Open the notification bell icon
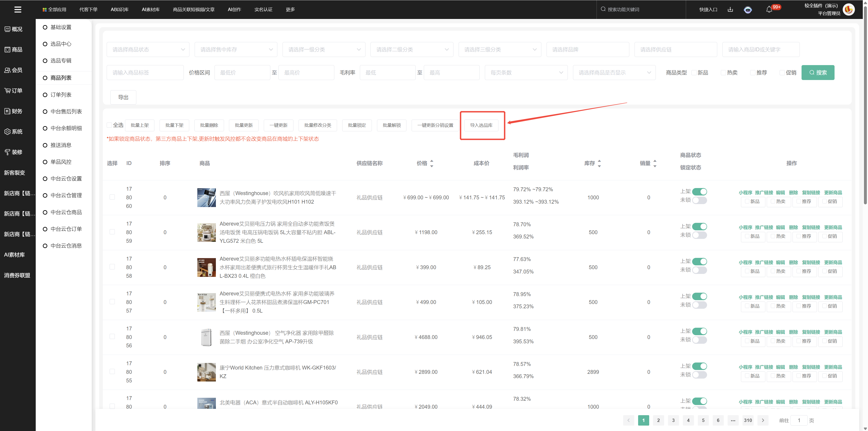The height and width of the screenshot is (431, 868). pos(769,9)
